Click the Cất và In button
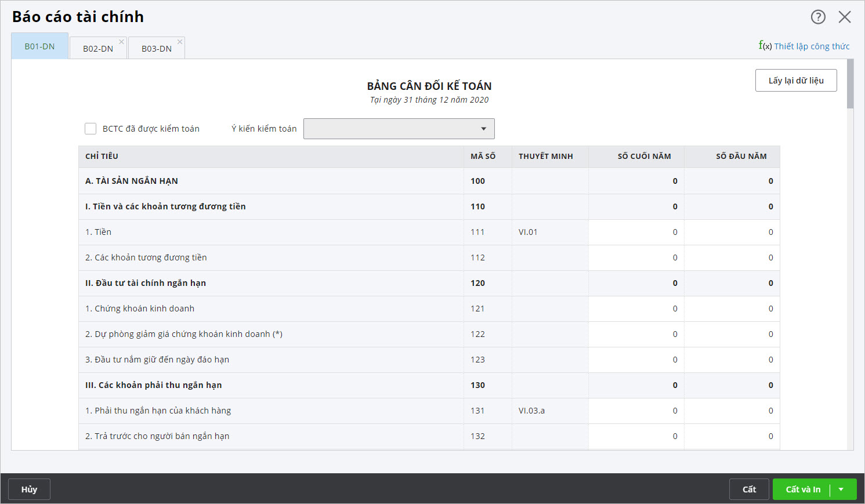Screen dimensions: 865x504 pos(803,490)
